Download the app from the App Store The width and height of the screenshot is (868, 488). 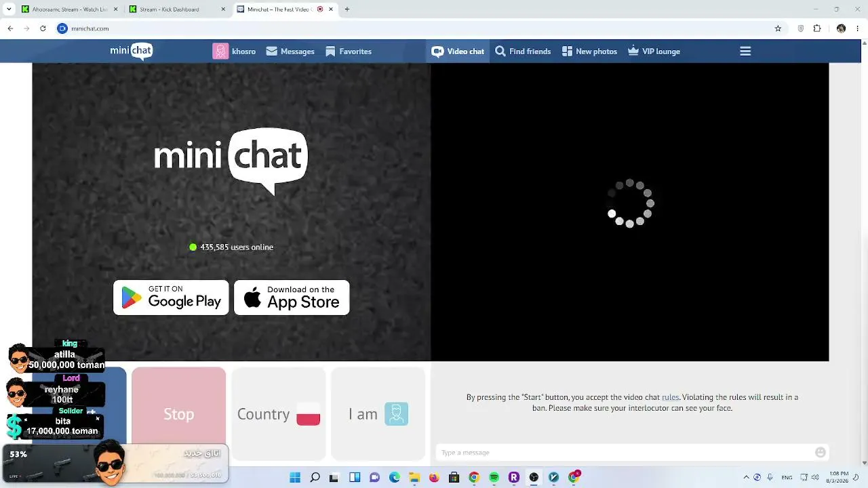[x=292, y=298]
